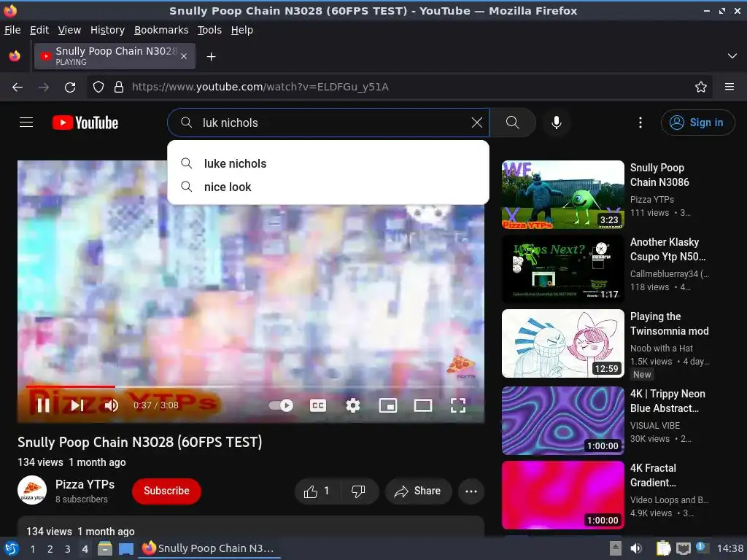Close the Snully Poop Chain tab
This screenshot has height=560, width=747.
184,56
